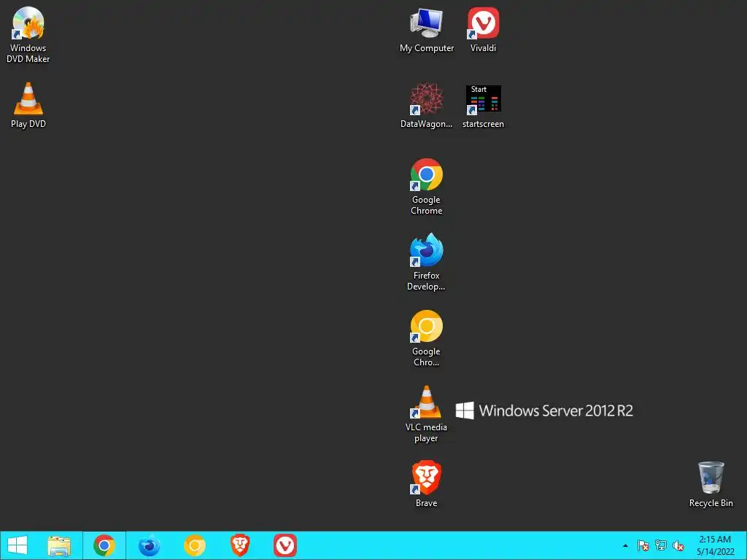Select the startscreen desktop shortcut
The width and height of the screenshot is (747, 560).
(483, 106)
